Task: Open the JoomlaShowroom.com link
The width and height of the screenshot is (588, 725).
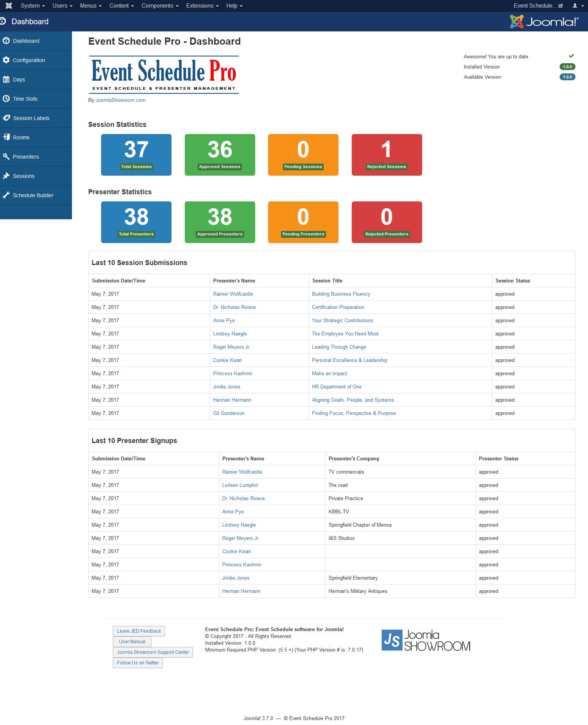Action: [120, 100]
